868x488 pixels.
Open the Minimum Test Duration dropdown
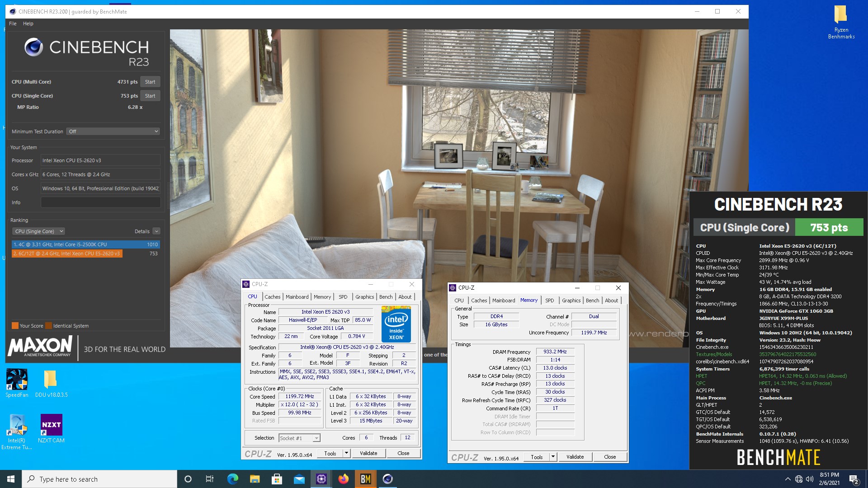point(113,131)
